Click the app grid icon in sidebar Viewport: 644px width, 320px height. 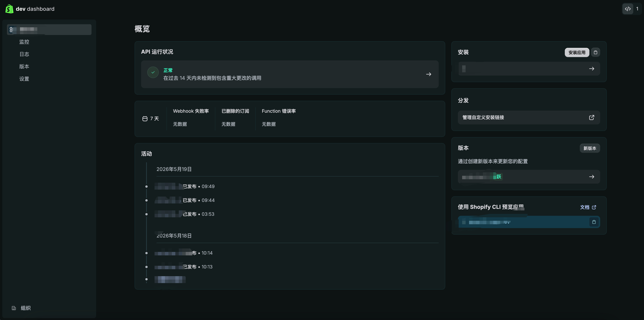[11, 29]
